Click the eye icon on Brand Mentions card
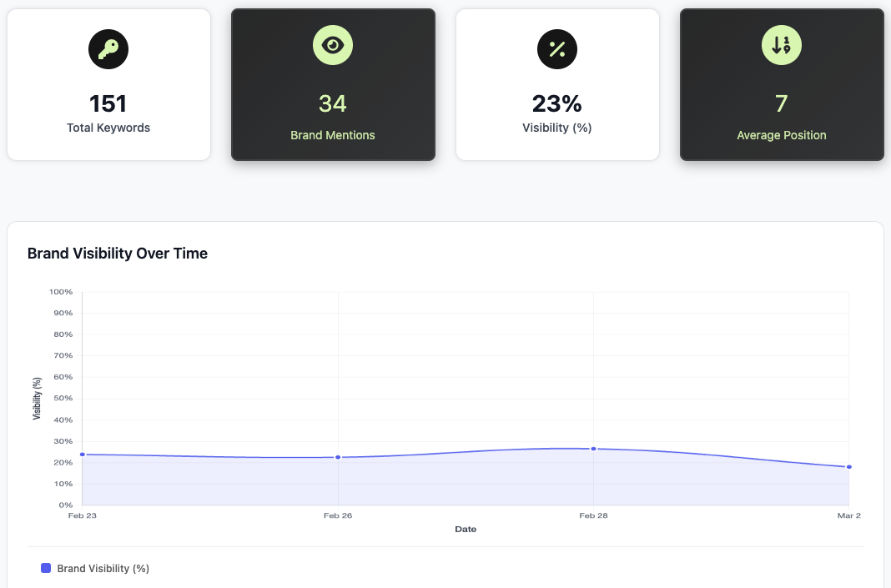The image size is (891, 588). (333, 45)
